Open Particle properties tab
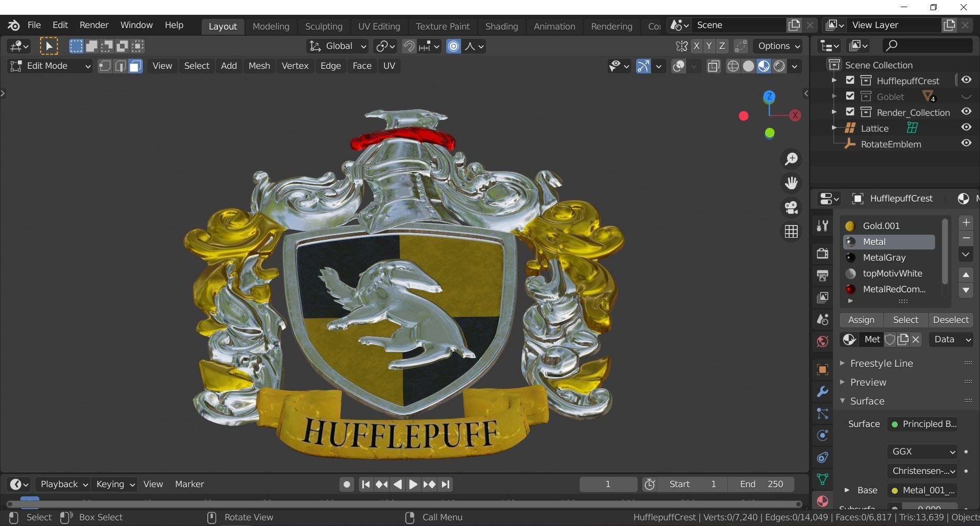Image resolution: width=980 pixels, height=526 pixels. (822, 413)
